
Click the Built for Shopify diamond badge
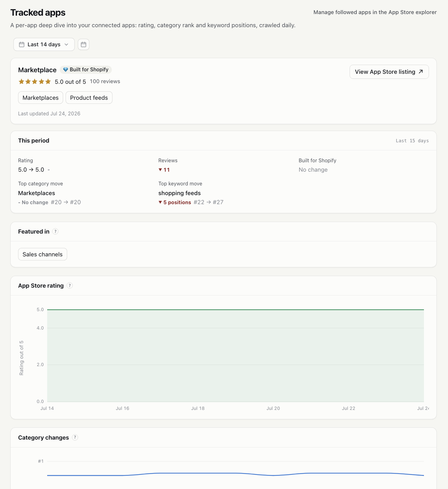click(86, 70)
